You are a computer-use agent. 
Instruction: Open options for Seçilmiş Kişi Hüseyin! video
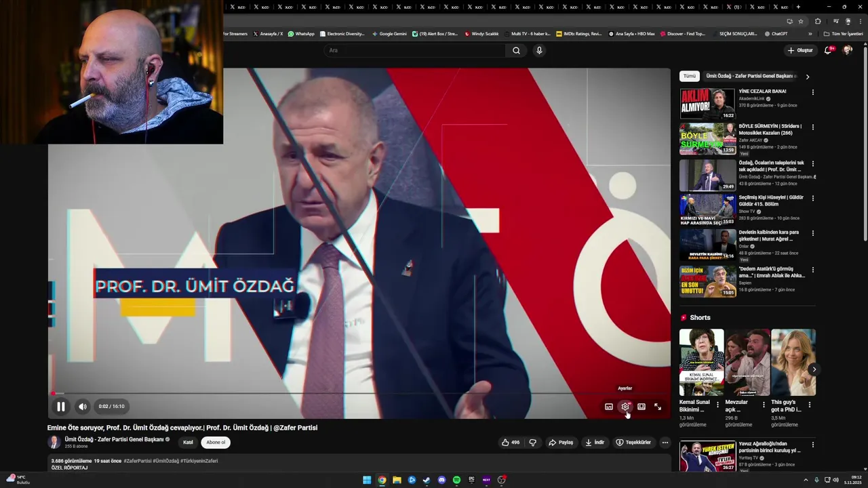click(813, 199)
